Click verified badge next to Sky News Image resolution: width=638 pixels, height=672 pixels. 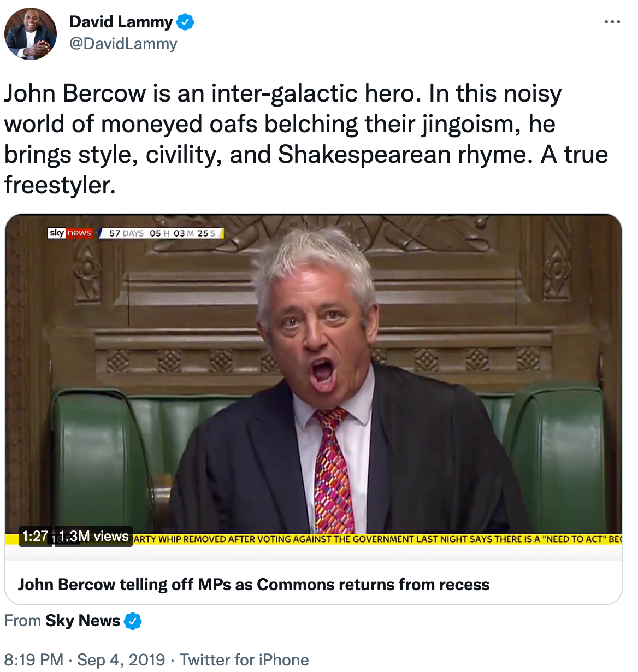point(133,621)
